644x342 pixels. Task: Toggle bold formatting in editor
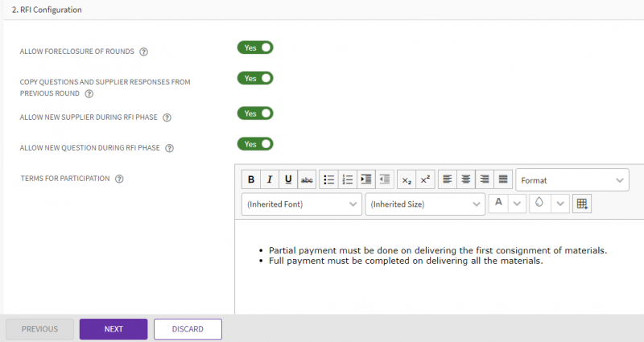(x=251, y=179)
